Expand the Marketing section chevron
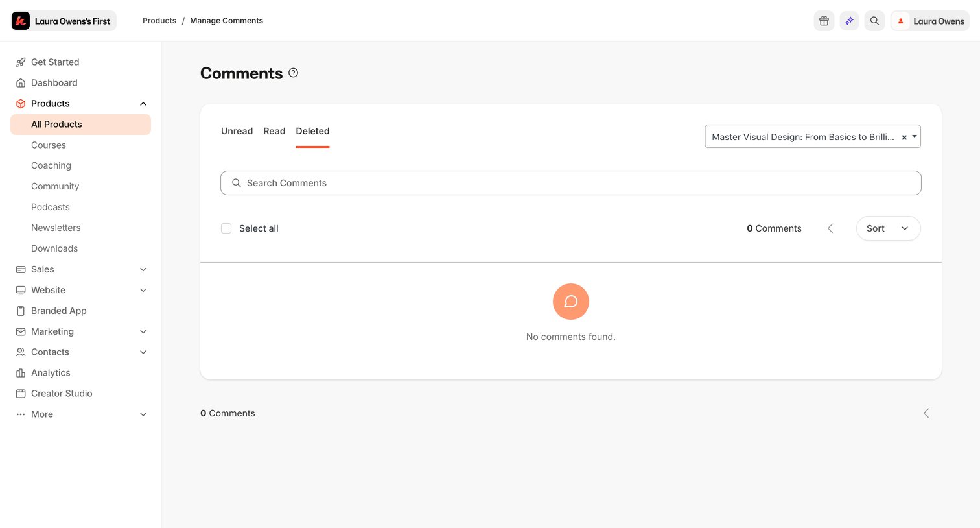The width and height of the screenshot is (980, 528). pos(143,331)
